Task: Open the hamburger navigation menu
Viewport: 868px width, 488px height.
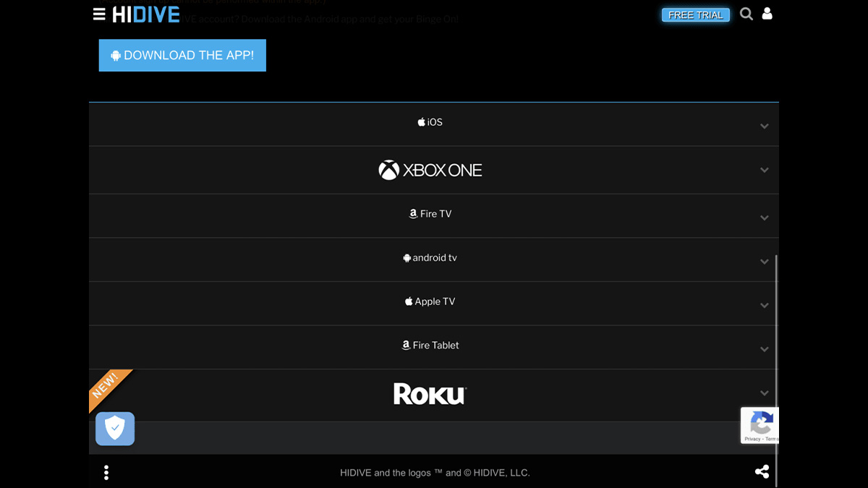Action: 99,14
